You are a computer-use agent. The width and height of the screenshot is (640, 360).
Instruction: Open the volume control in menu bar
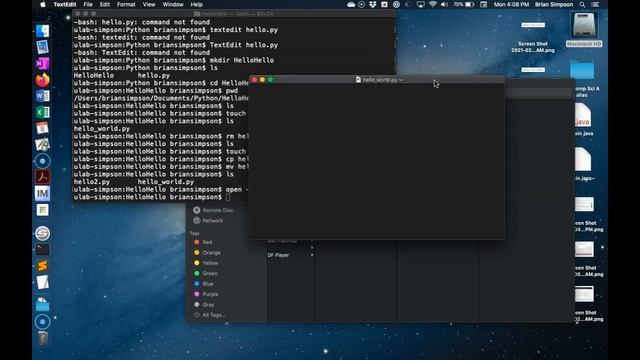coord(444,4)
